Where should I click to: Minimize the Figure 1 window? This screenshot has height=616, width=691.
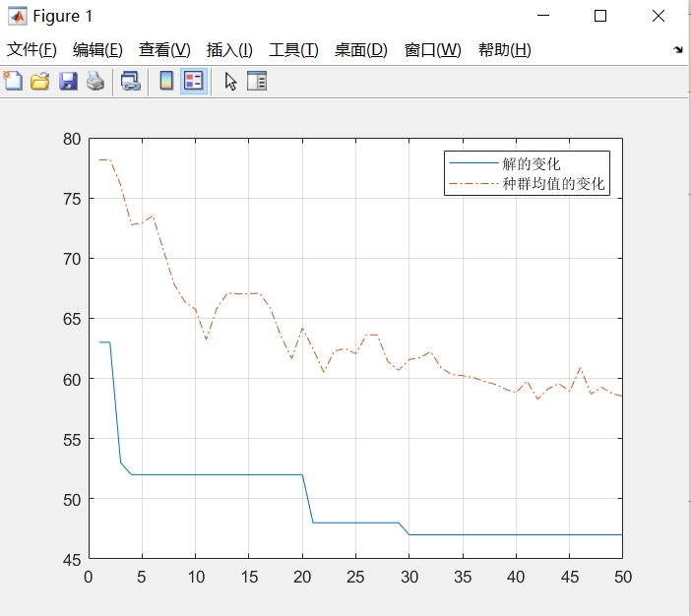coord(543,16)
